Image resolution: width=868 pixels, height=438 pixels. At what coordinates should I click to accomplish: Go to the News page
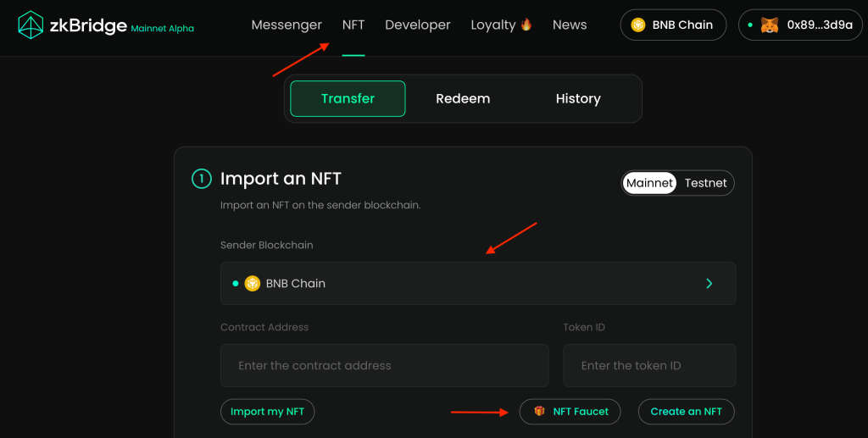pos(570,25)
